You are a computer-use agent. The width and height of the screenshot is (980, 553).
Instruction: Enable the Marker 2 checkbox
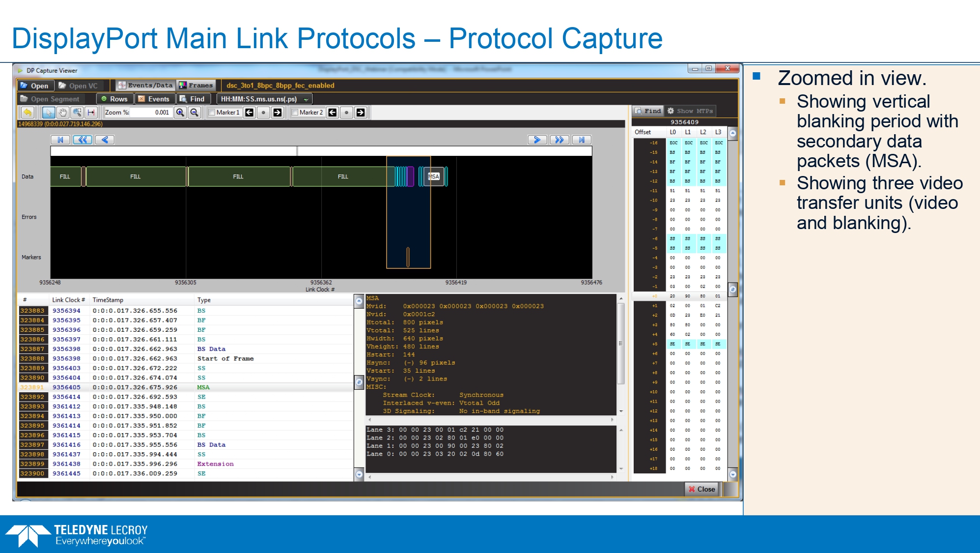pyautogui.click(x=295, y=113)
